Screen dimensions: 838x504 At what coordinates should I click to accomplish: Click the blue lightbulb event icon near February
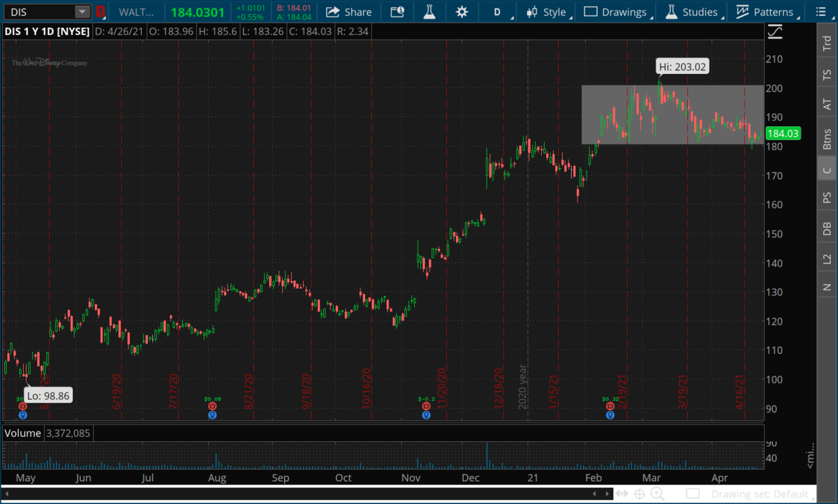click(610, 415)
